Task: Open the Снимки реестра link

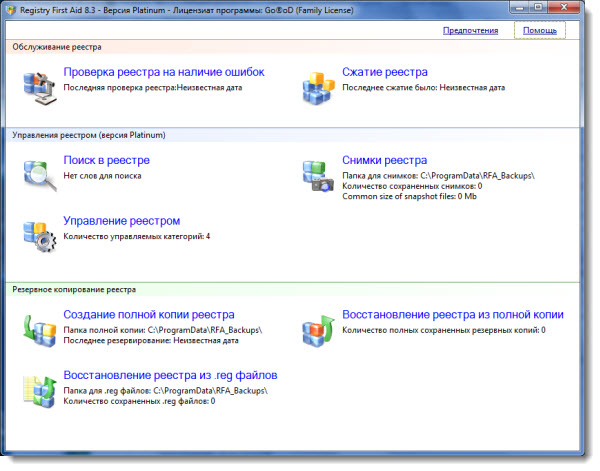Action: (384, 160)
